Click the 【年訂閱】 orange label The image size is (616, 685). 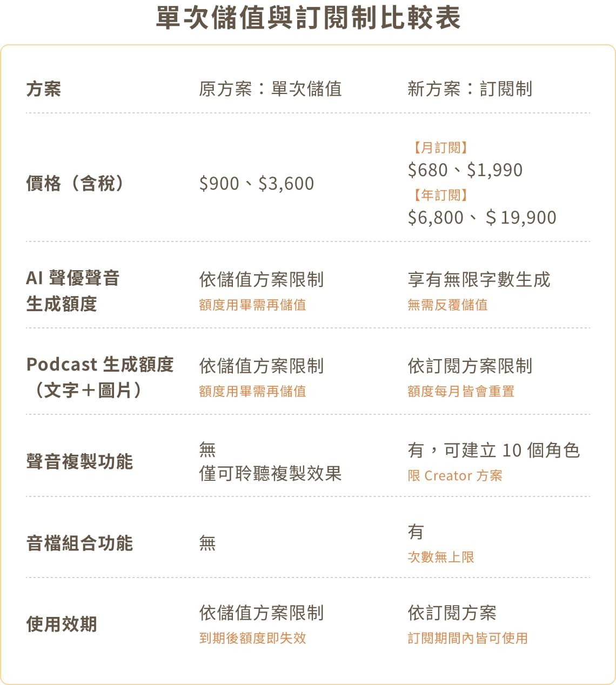(441, 194)
